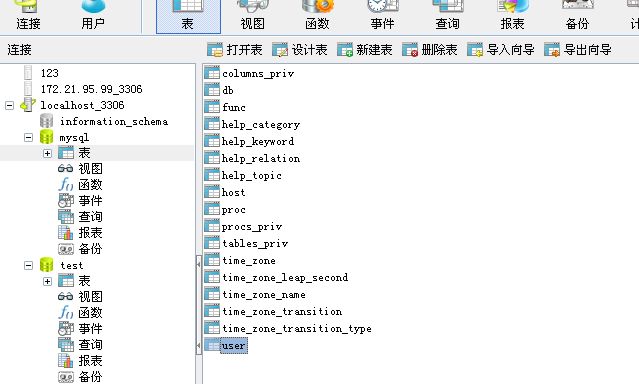Switch to 函数 (Function) in top toolbar
Viewport: 639px width, 384px height.
[x=317, y=16]
